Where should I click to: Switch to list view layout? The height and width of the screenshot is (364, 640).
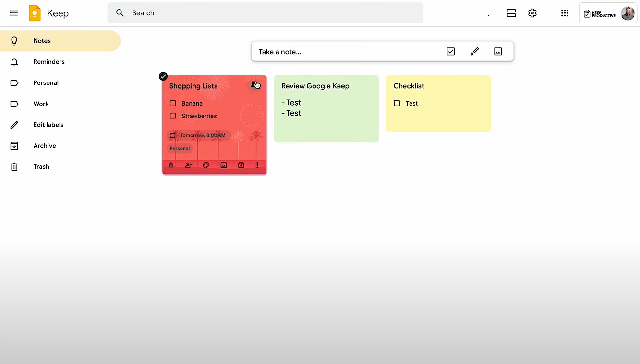tap(511, 13)
